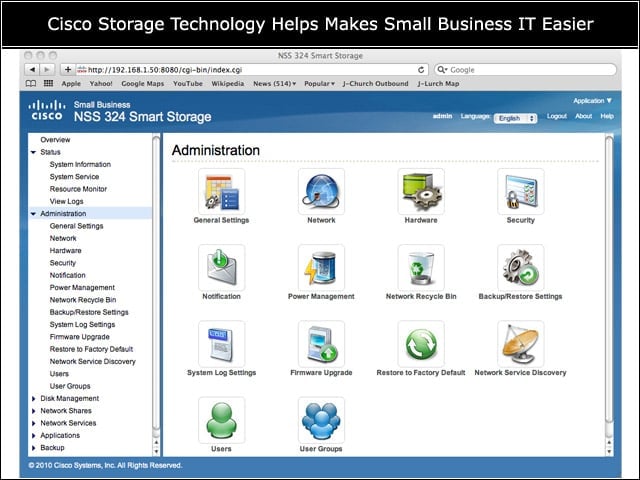Screen dimensions: 640x480
Task: Collapse the Status tree section
Action: 33,152
